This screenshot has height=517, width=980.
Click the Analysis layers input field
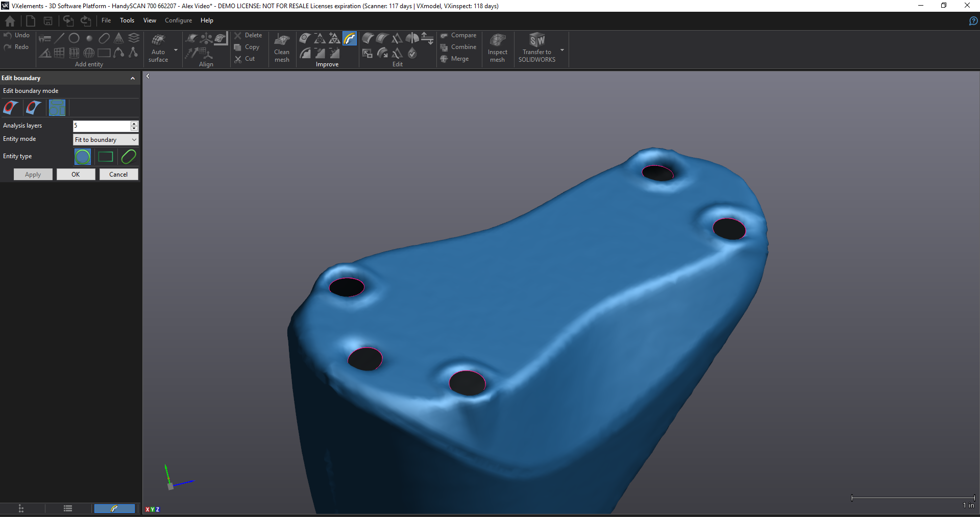click(x=101, y=126)
